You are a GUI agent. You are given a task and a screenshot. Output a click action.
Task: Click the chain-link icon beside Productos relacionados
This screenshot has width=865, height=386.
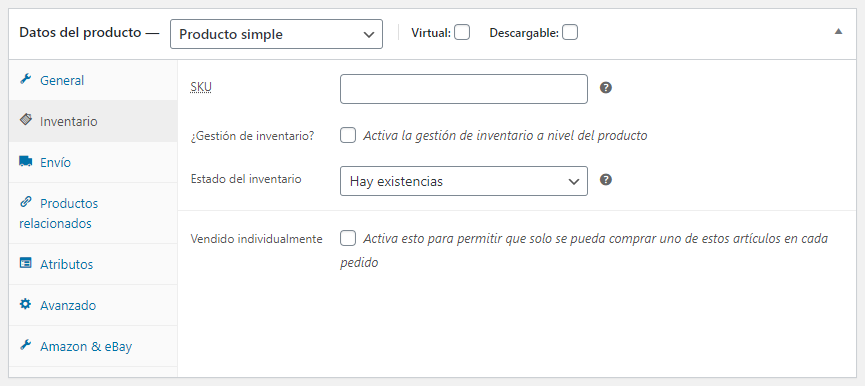coord(25,202)
